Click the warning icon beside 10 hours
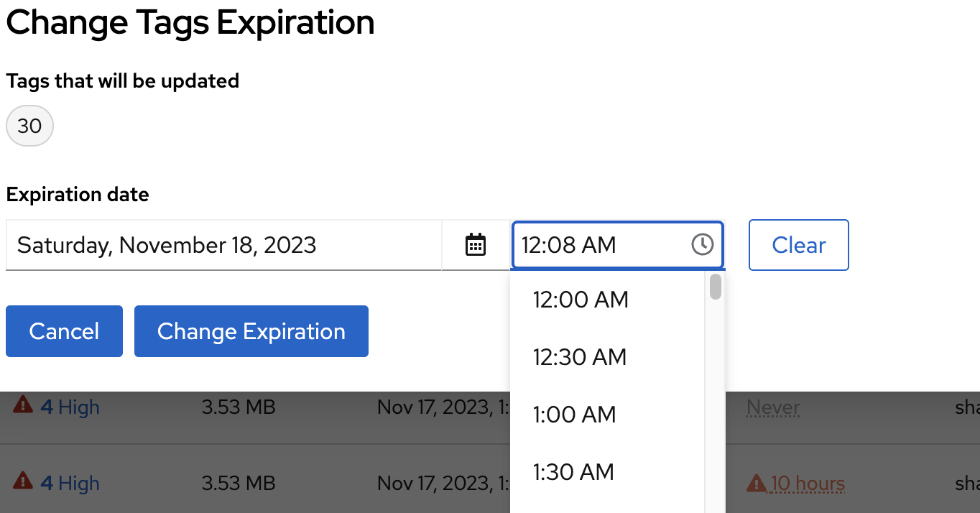The width and height of the screenshot is (980, 513). click(756, 483)
